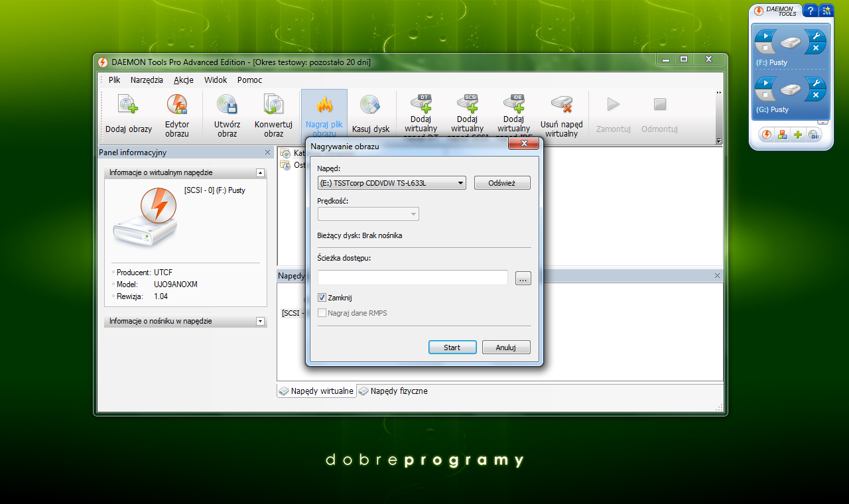This screenshot has height=504, width=849.
Task: Collapse Informacje o wirtualnym napędzie section
Action: point(260,172)
